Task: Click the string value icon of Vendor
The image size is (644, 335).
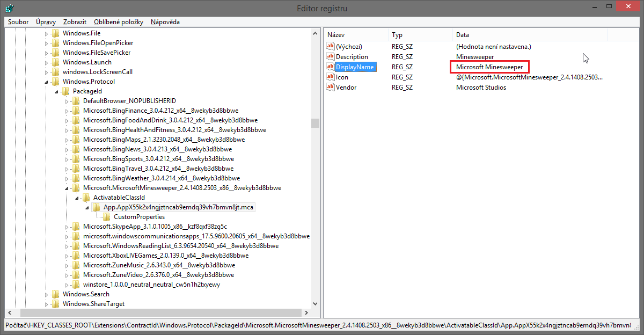Action: (330, 88)
